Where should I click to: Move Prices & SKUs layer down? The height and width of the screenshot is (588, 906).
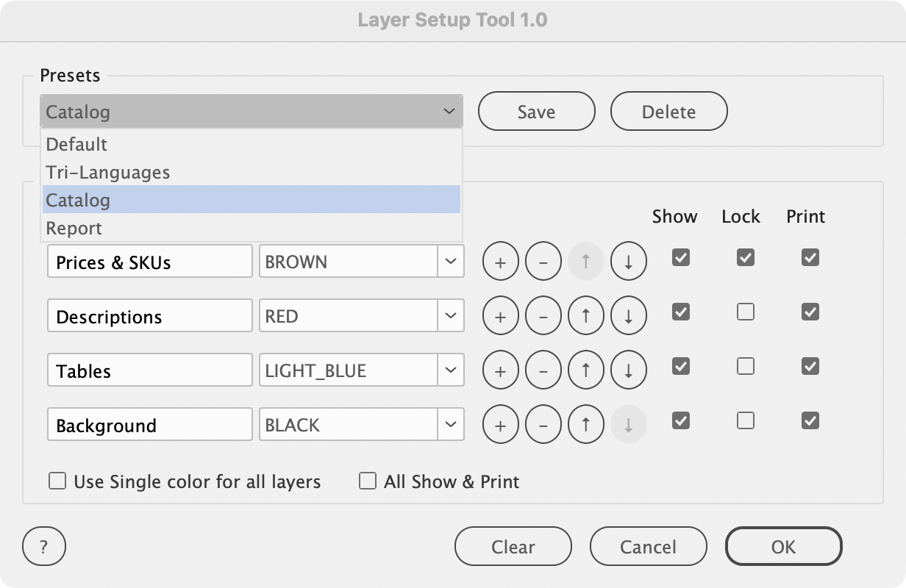coord(628,262)
